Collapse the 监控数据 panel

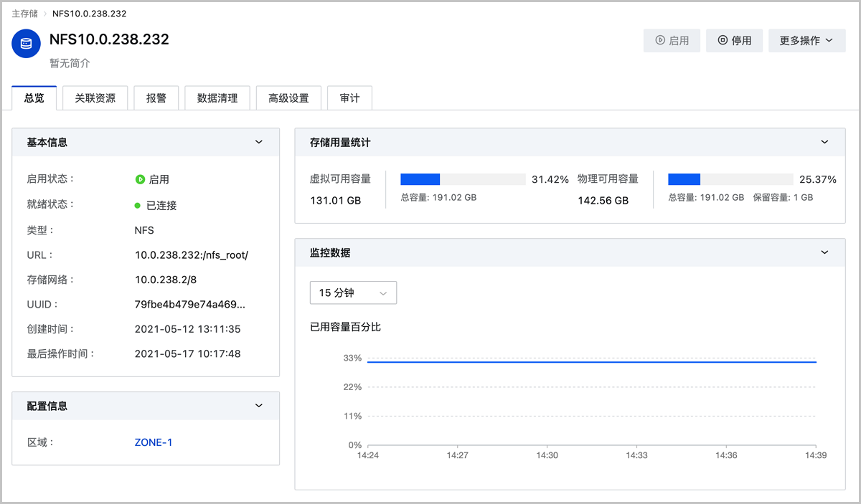pos(824,252)
